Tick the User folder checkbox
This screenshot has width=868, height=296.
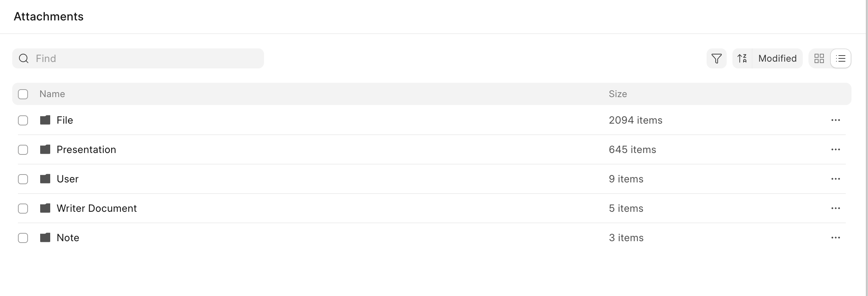[x=23, y=179]
